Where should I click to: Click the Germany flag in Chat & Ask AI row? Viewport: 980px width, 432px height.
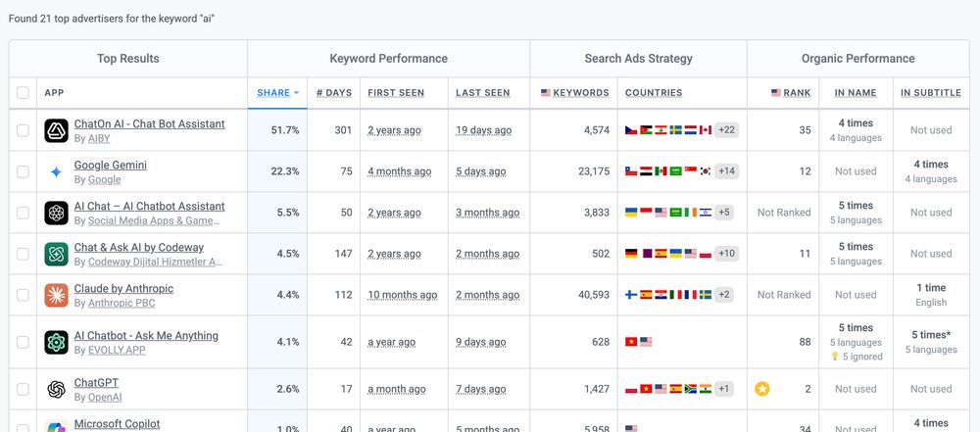[631, 254]
